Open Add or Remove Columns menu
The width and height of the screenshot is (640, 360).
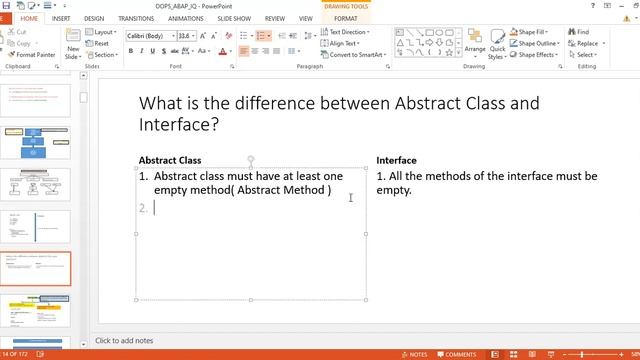[x=294, y=51]
